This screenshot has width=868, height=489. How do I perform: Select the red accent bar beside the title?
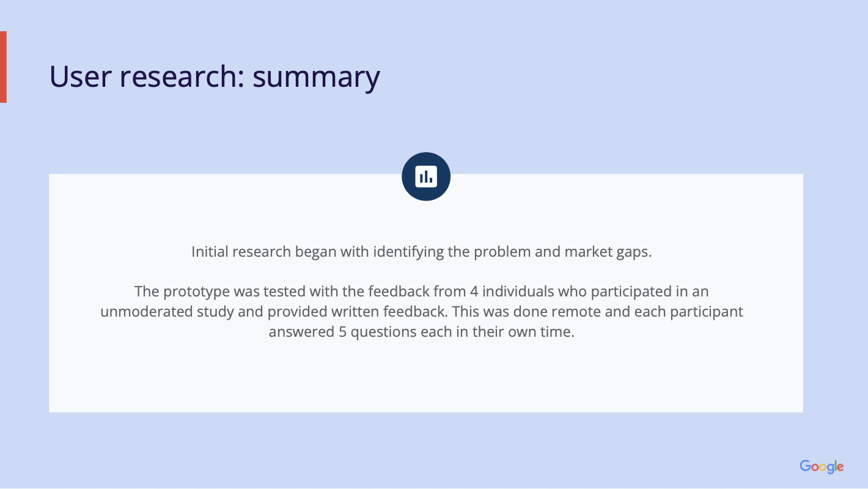click(x=3, y=67)
